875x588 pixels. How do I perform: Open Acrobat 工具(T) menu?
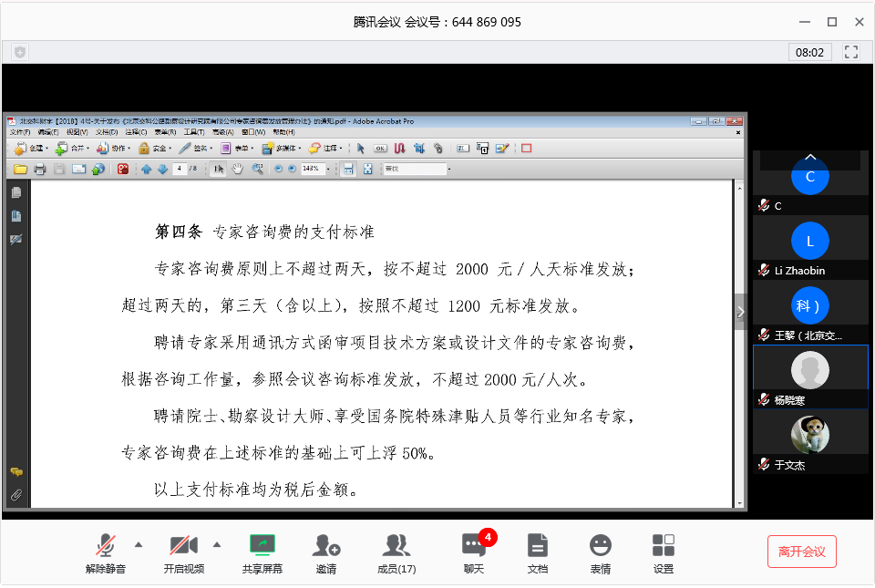194,132
